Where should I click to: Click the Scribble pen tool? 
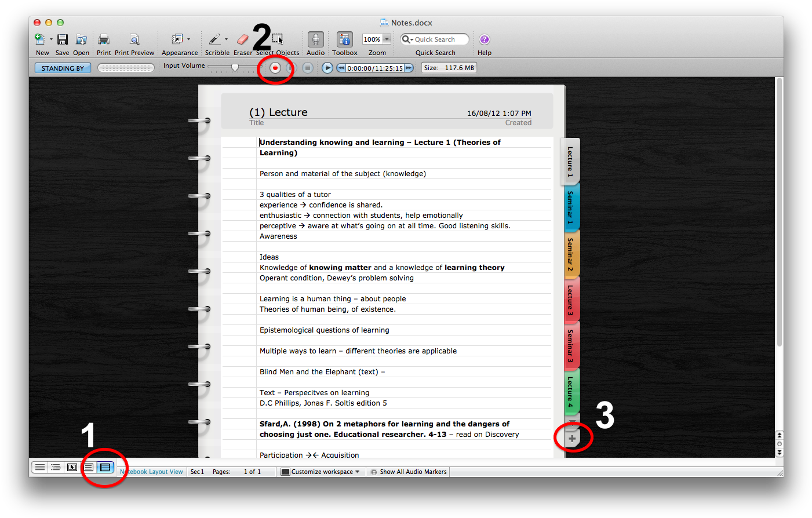click(214, 39)
